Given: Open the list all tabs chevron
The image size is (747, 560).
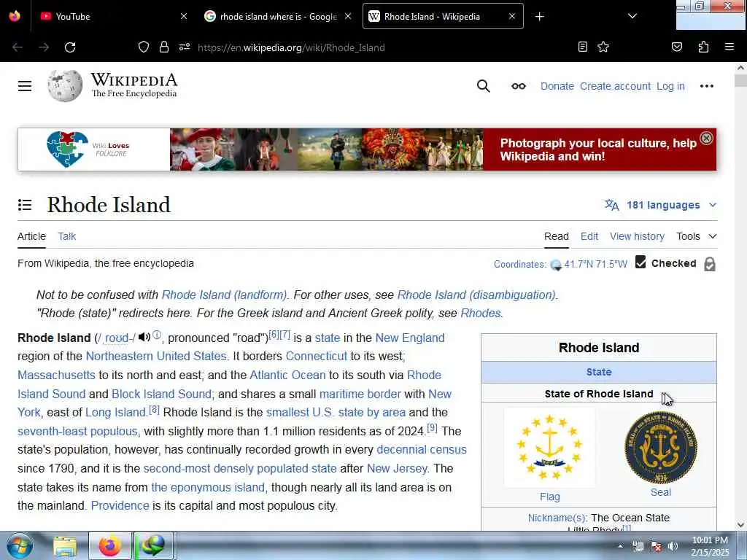Looking at the screenshot, I should tap(632, 16).
